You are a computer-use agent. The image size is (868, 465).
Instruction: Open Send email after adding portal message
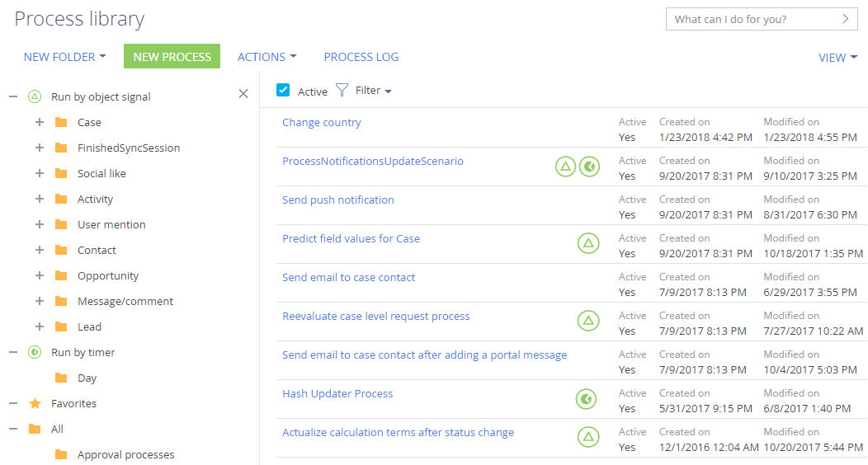425,355
